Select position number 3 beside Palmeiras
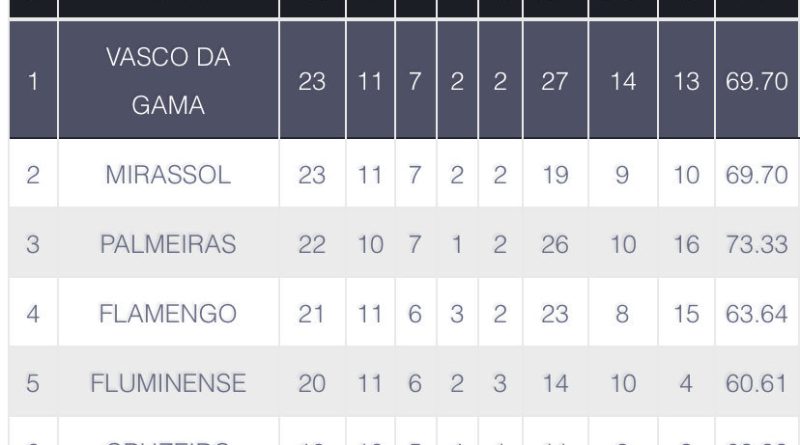 32,244
